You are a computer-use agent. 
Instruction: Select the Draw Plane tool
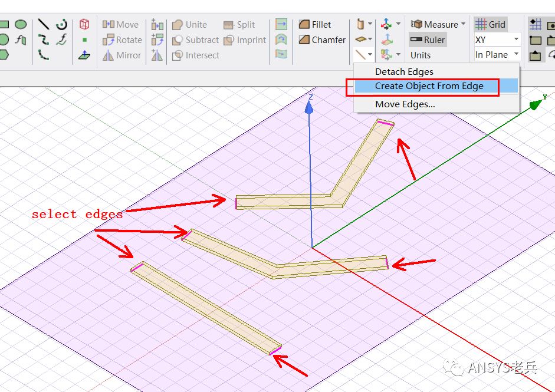[x=84, y=55]
